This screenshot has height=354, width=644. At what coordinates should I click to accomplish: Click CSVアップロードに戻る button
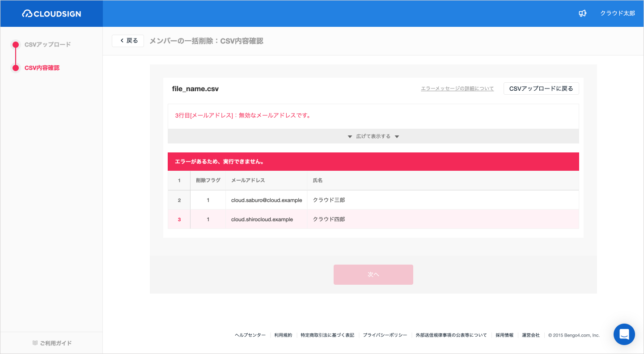pos(541,88)
